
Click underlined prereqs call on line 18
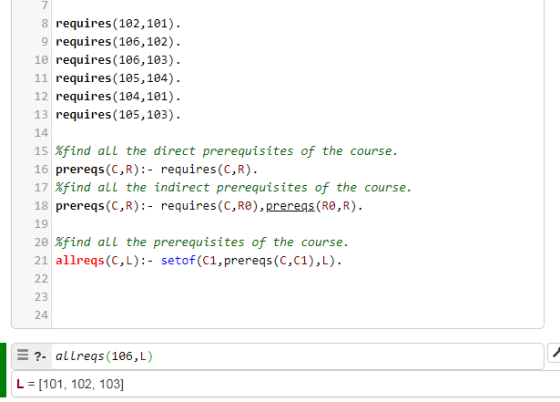tap(290, 206)
